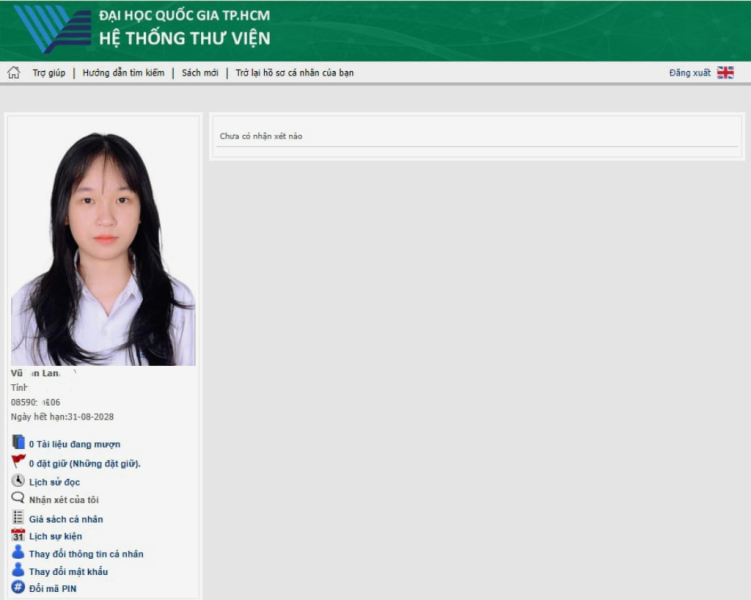
Task: Log out via the Đăng xuất link
Action: 690,73
